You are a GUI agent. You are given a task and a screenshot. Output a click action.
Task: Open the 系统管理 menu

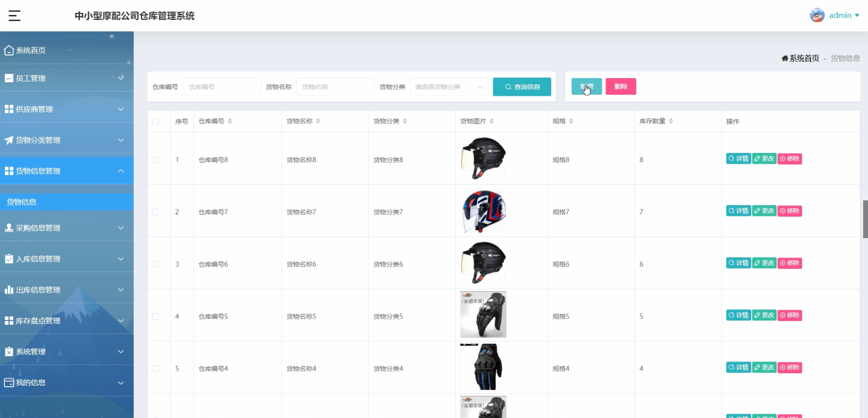[x=67, y=352]
